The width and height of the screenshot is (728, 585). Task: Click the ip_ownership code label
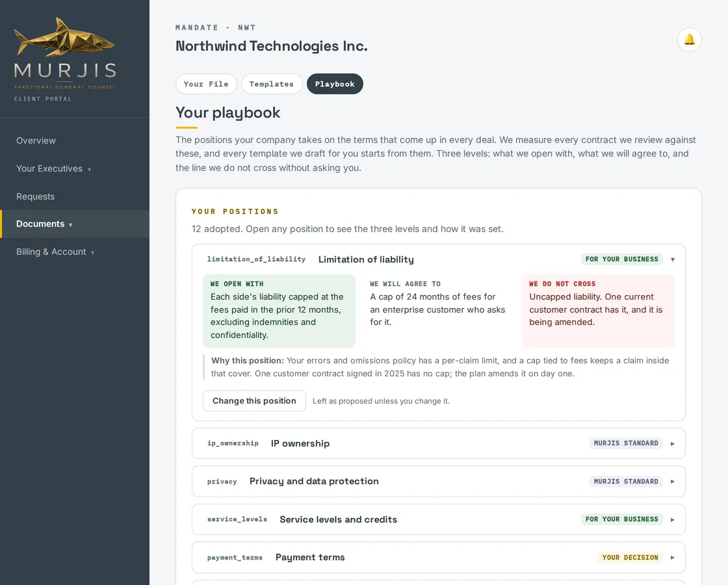[233, 443]
